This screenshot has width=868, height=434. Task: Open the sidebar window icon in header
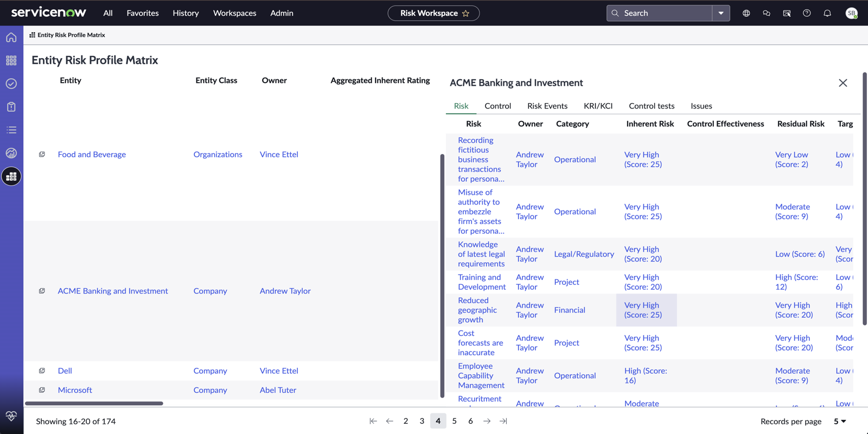[787, 13]
